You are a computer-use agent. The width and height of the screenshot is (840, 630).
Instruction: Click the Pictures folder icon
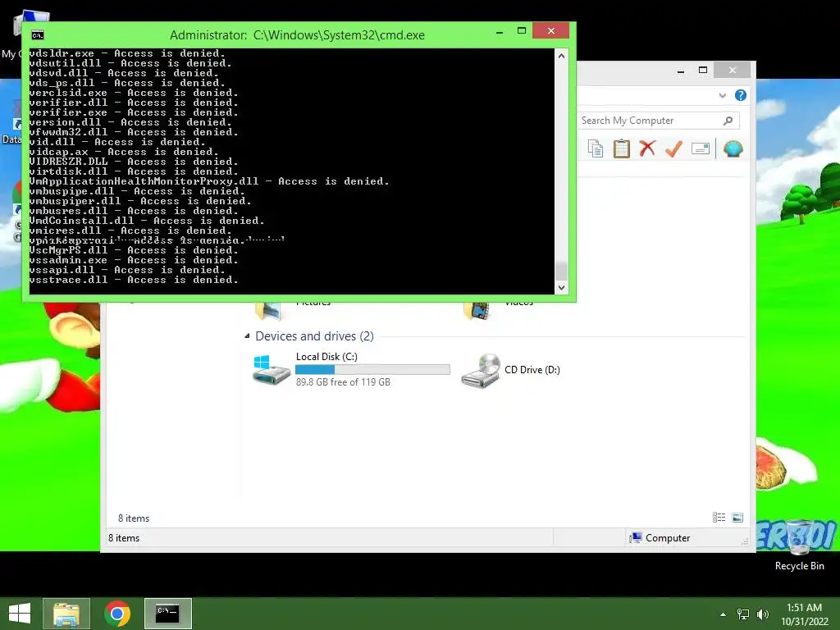tap(268, 311)
